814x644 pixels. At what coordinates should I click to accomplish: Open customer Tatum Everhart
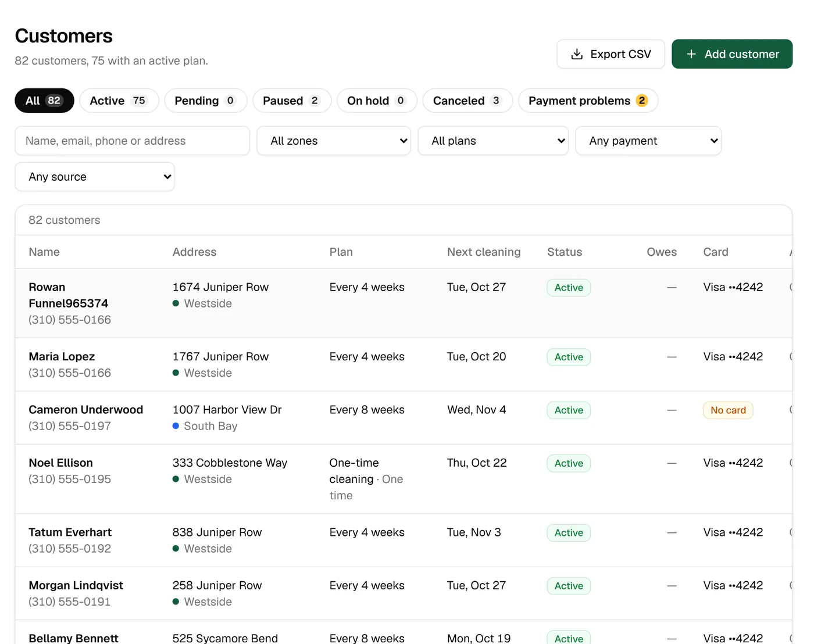pyautogui.click(x=70, y=532)
